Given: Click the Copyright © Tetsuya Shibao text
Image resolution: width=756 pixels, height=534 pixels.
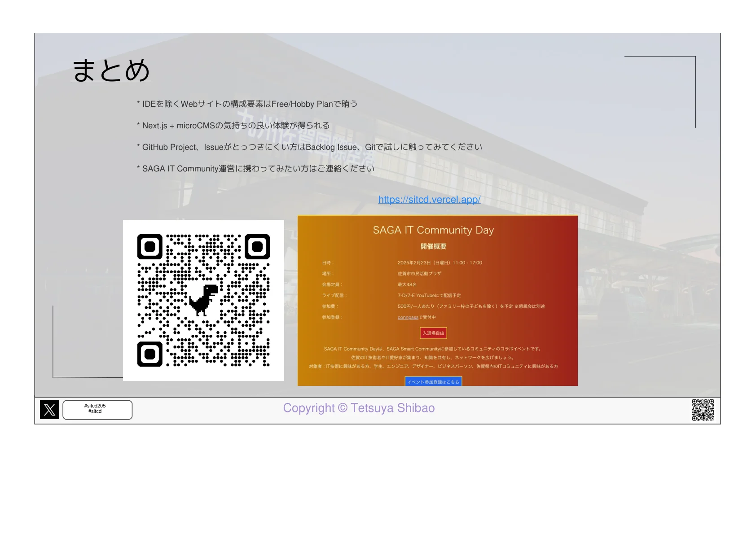Looking at the screenshot, I should [x=359, y=408].
